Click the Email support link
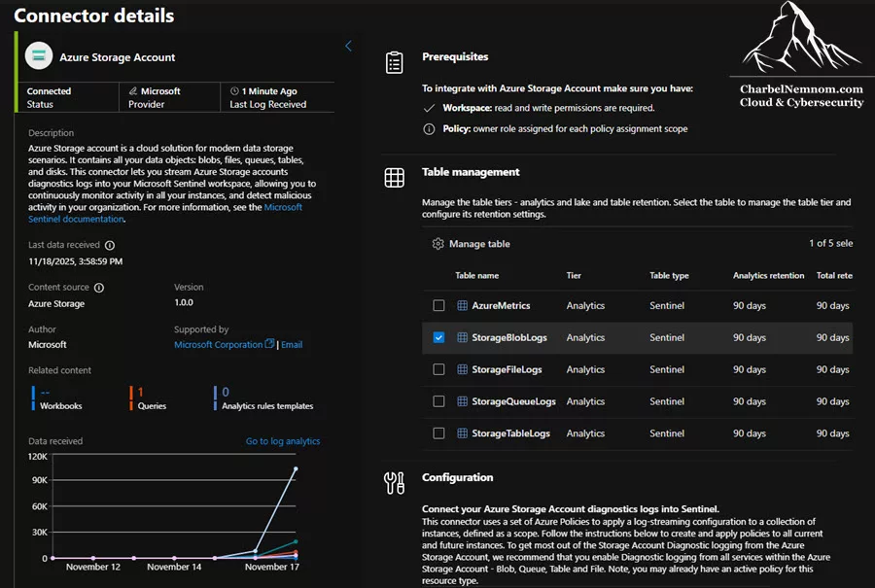 click(292, 344)
